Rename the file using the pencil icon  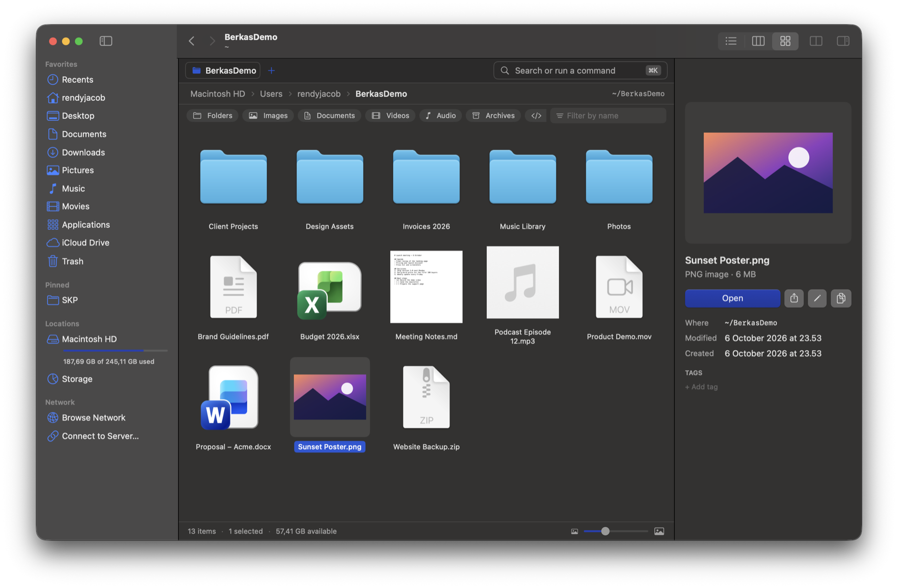[817, 298]
